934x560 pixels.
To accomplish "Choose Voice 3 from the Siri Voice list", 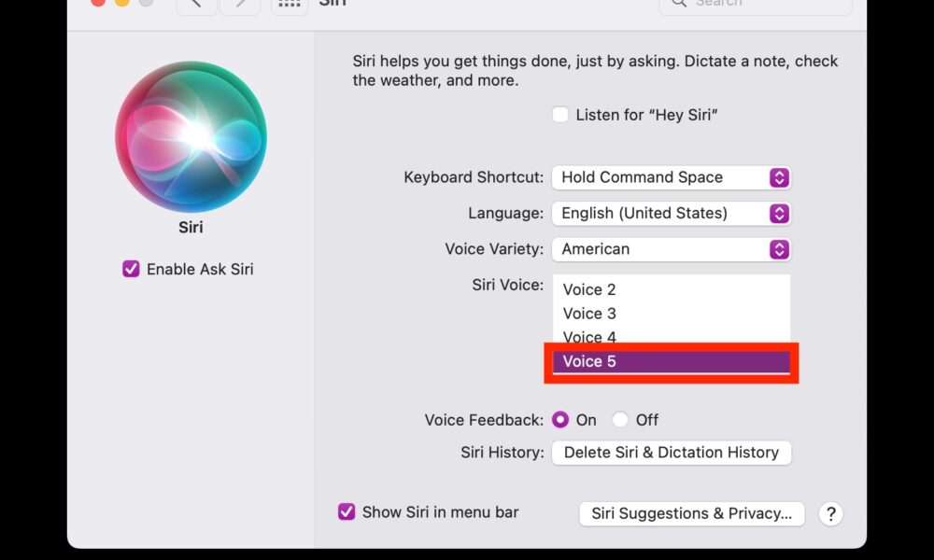I will point(672,313).
